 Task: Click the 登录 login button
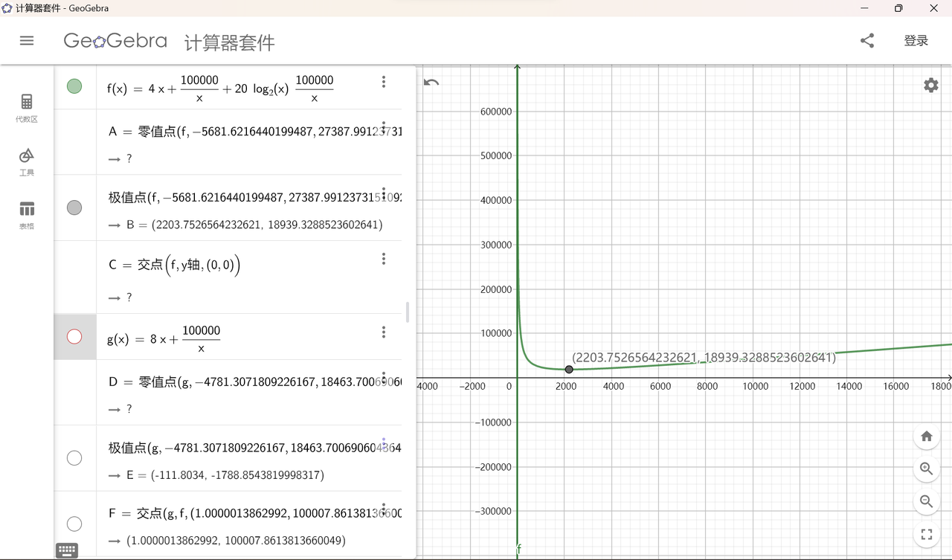click(916, 41)
